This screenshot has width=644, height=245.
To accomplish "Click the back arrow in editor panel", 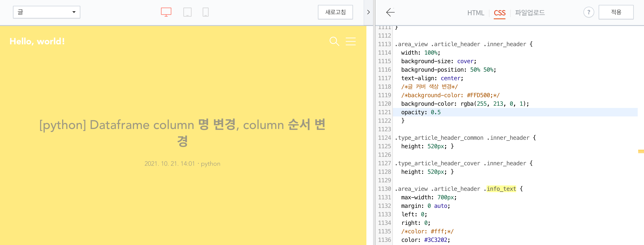I will [390, 12].
